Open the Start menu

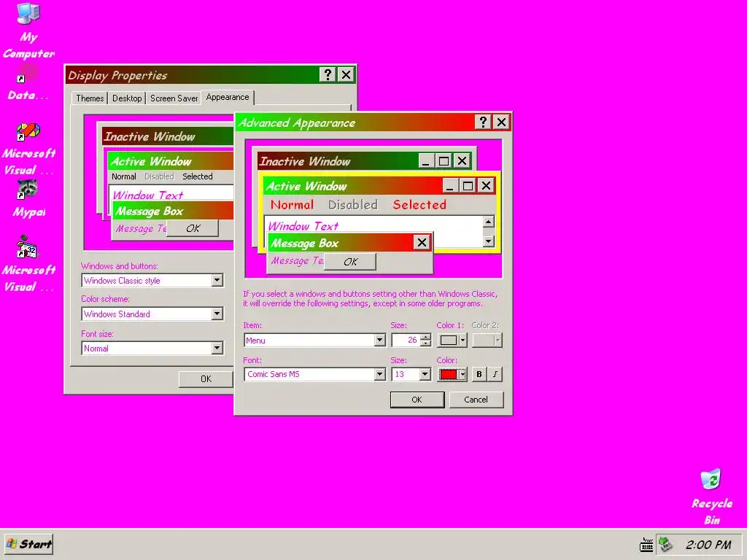tap(29, 544)
